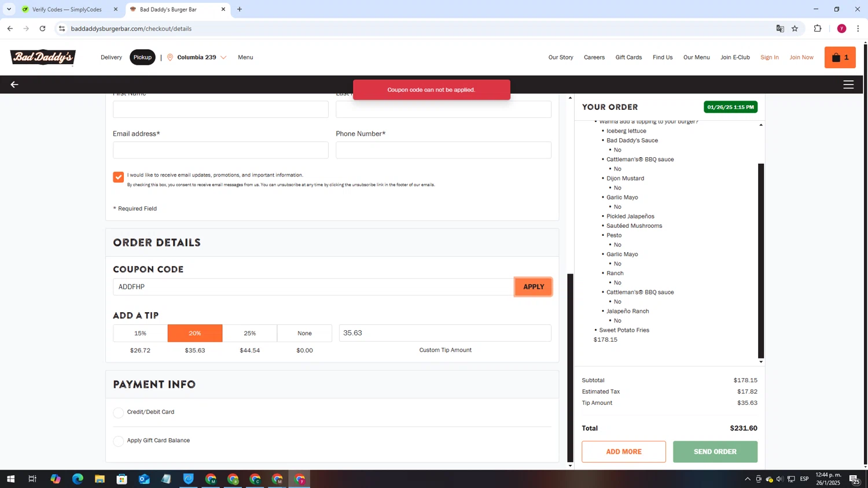Viewport: 868px width, 488px height.
Task: Click the order items list scrollbar
Action: click(x=761, y=261)
